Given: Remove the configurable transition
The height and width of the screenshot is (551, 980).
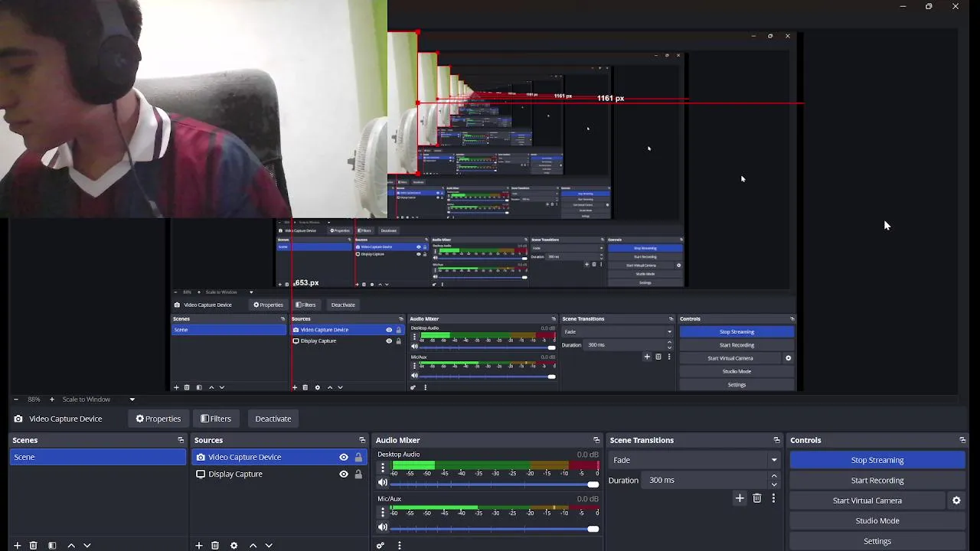Looking at the screenshot, I should (757, 498).
